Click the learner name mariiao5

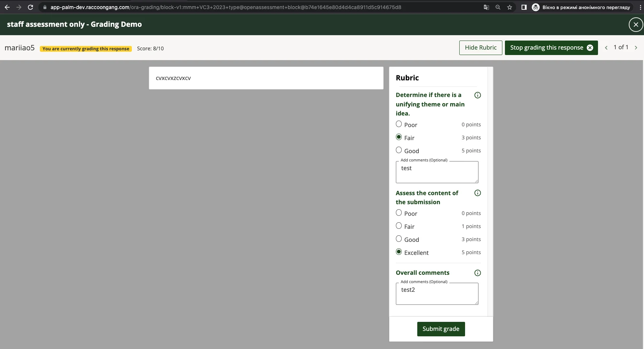[x=20, y=48]
